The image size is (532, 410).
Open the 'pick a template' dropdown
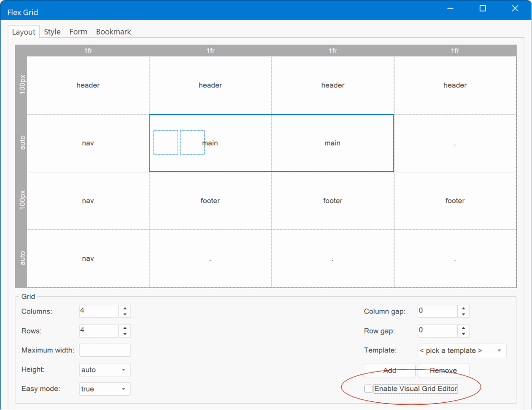(461, 350)
